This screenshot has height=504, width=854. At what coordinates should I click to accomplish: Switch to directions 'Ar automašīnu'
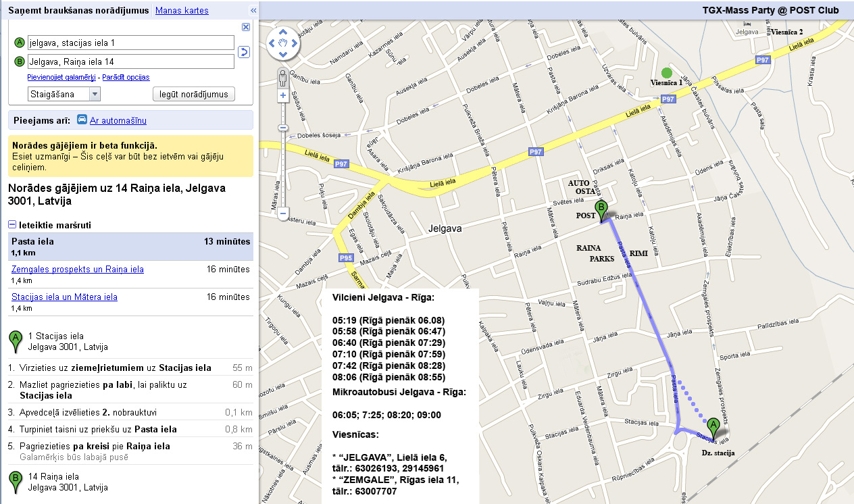click(118, 120)
